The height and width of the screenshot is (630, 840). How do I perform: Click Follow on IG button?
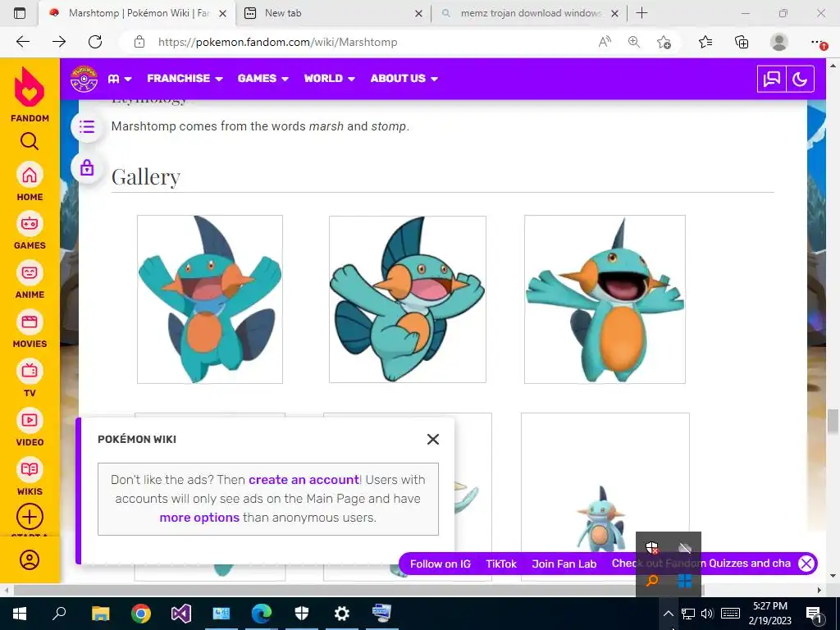click(x=441, y=564)
